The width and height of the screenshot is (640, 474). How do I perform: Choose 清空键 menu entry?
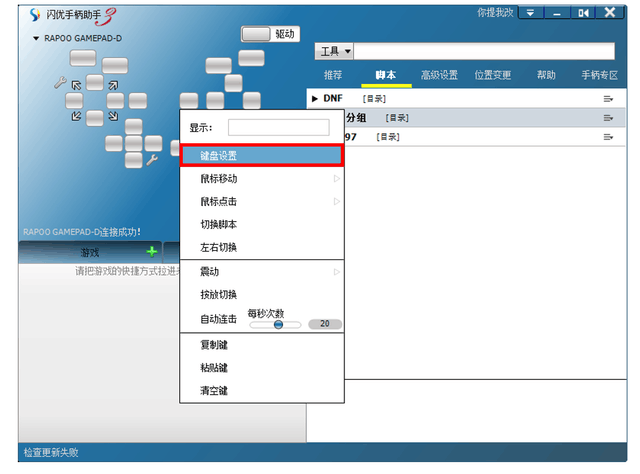pos(262,391)
